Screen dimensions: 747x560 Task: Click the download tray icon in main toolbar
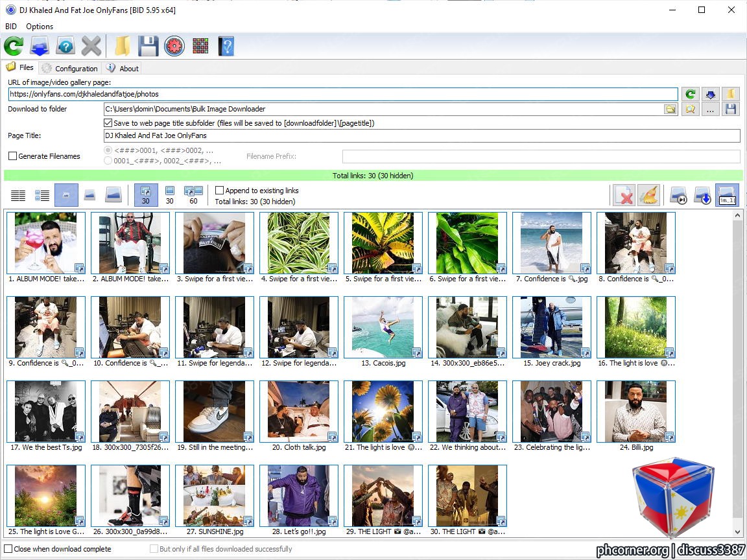[x=40, y=46]
